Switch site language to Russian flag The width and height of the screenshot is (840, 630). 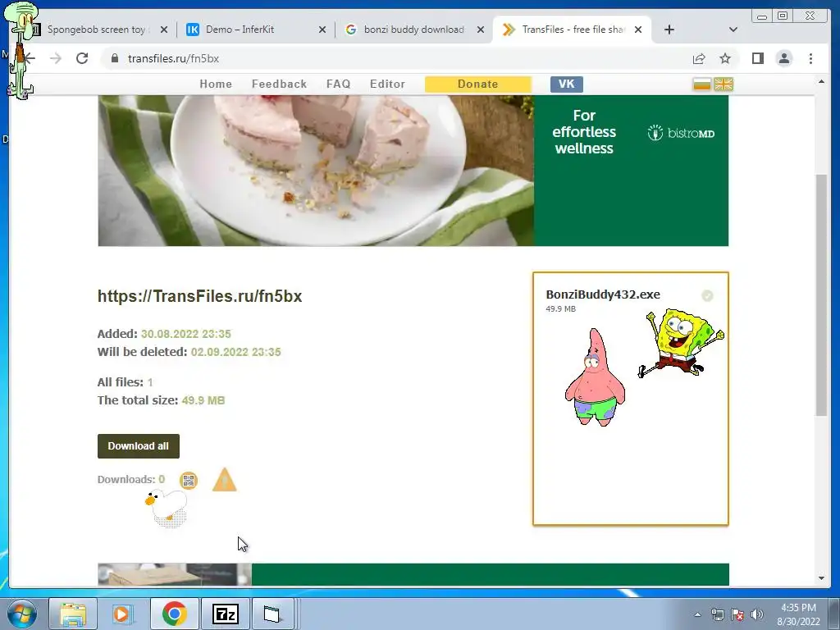pyautogui.click(x=702, y=84)
